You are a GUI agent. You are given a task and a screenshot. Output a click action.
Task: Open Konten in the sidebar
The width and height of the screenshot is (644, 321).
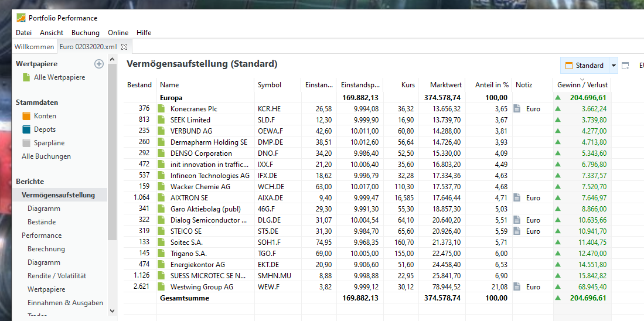point(45,116)
